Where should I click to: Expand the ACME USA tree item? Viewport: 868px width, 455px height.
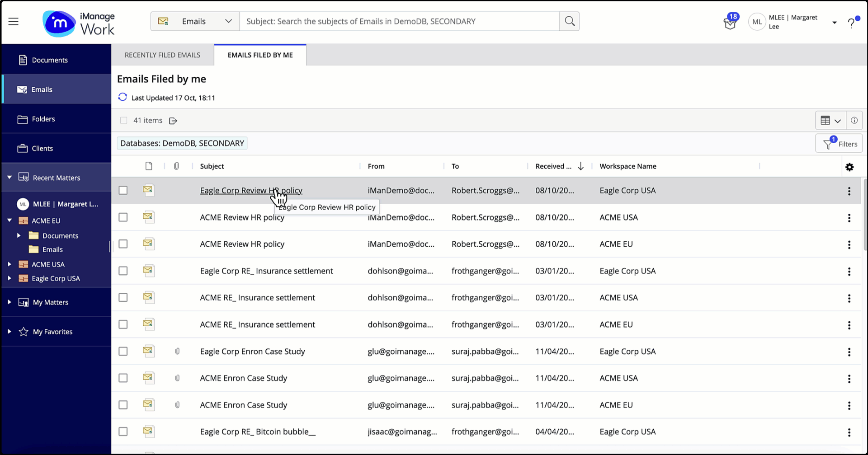[x=10, y=264]
